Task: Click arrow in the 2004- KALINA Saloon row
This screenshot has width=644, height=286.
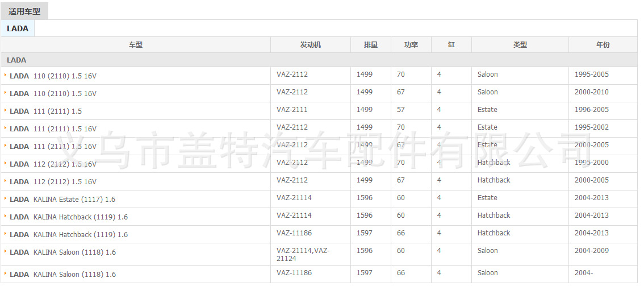Action: pos(5,273)
